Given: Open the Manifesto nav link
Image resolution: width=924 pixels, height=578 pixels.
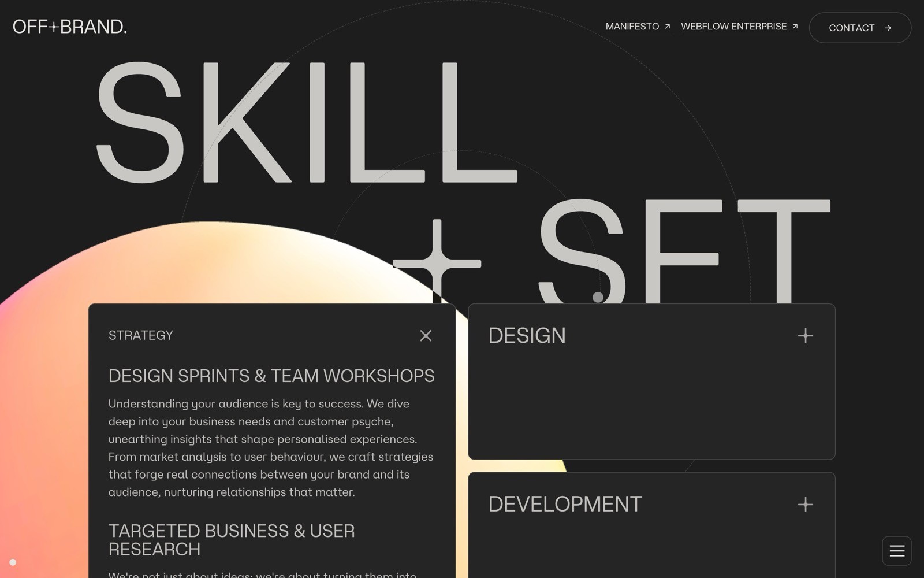Looking at the screenshot, I should coord(638,27).
